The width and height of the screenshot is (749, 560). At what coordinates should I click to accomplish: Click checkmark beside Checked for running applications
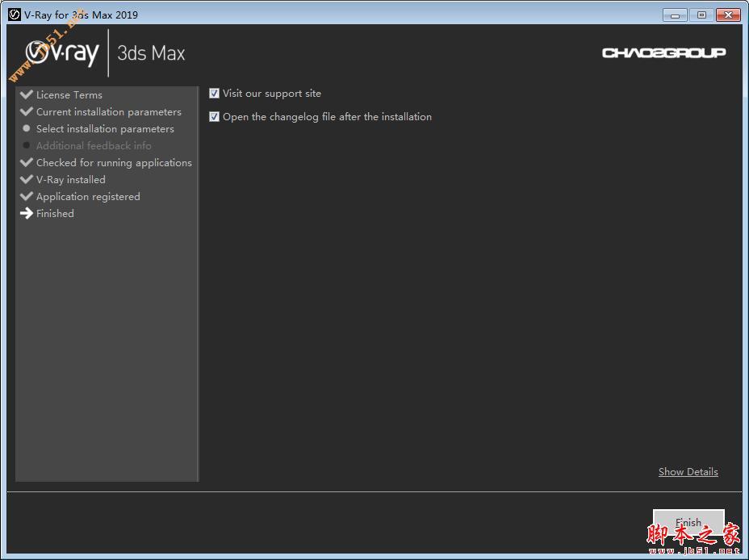pyautogui.click(x=27, y=162)
